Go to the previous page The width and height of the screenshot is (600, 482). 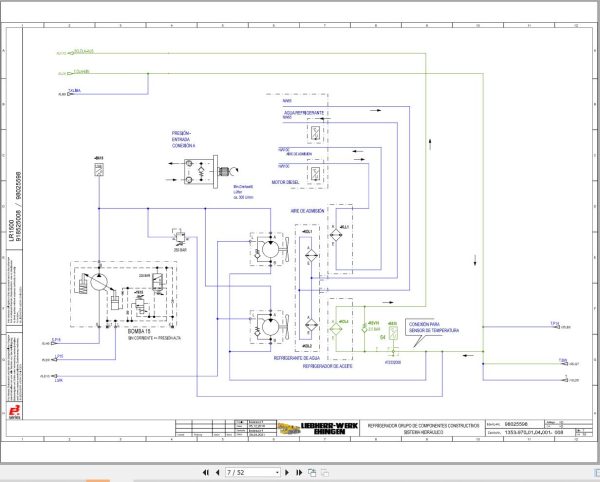pyautogui.click(x=218, y=472)
